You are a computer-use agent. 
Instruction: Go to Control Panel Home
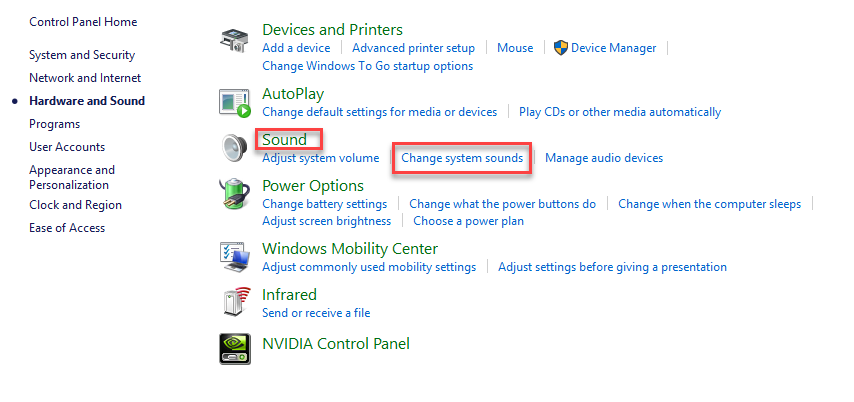coord(83,22)
